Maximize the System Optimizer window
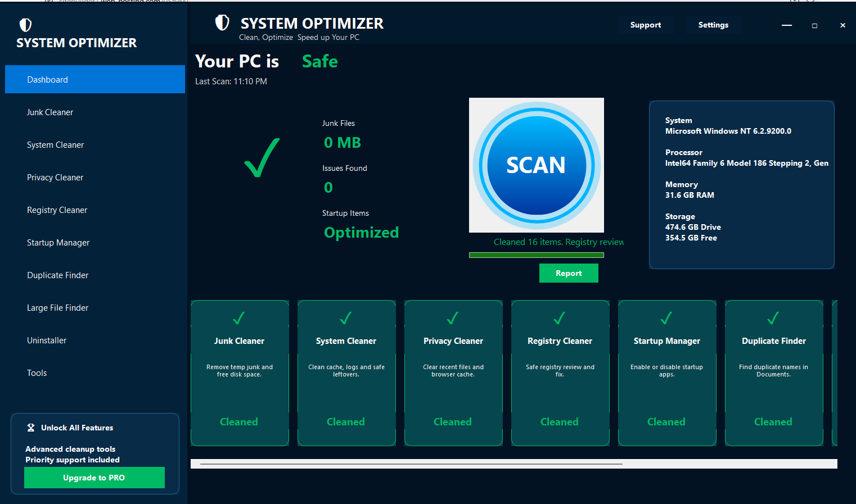The width and height of the screenshot is (856, 504). pyautogui.click(x=814, y=25)
